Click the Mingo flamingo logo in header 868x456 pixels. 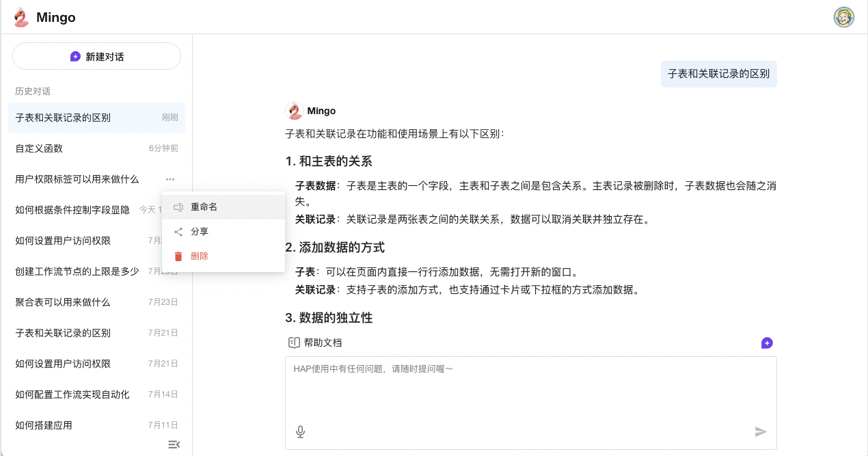[22, 17]
